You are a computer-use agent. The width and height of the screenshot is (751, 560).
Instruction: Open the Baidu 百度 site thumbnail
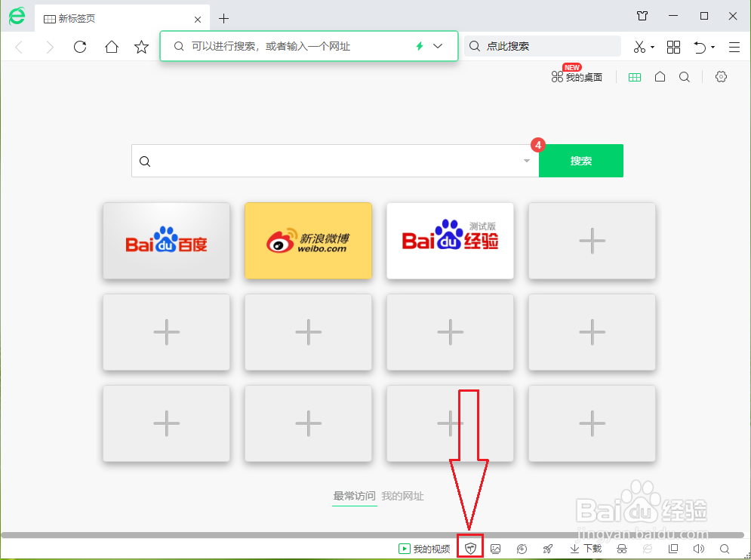click(x=166, y=240)
